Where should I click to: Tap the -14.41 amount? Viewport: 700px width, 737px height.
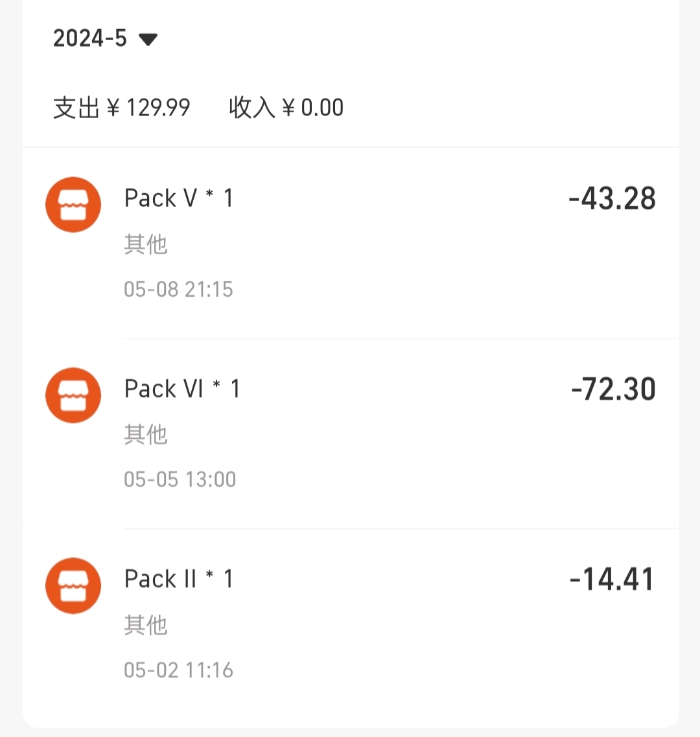pos(612,579)
